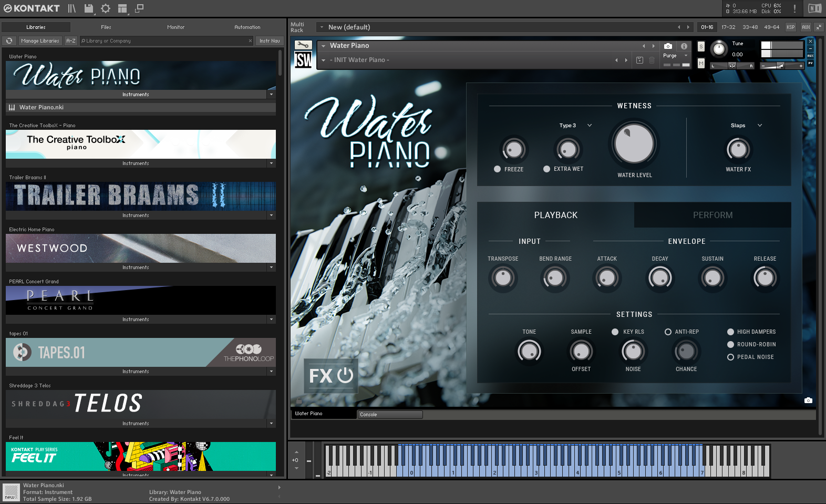826x504 pixels.
Task: Open the workspace layout menu icon
Action: 122,8
